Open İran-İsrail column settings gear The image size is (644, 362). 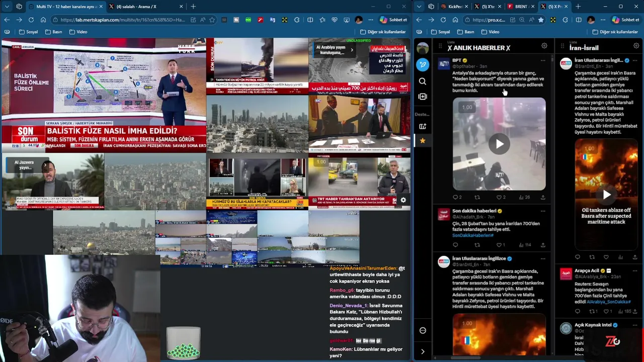coord(636,46)
